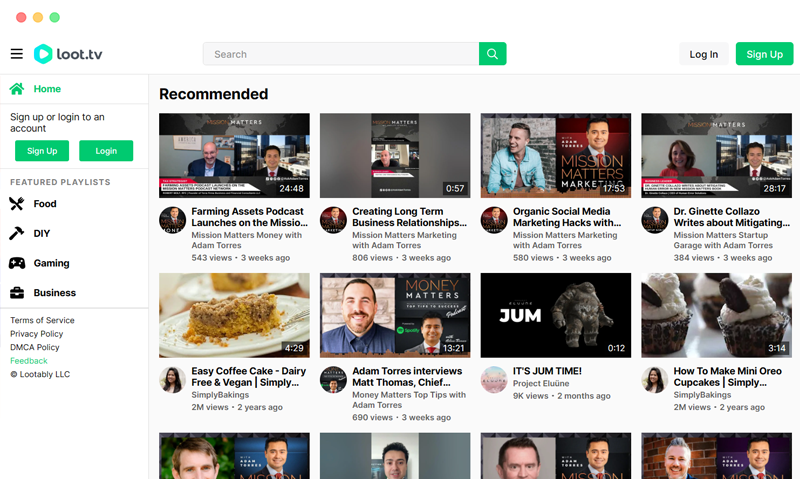Click the Business briefcase icon
Image resolution: width=800 pixels, height=479 pixels.
pos(17,293)
